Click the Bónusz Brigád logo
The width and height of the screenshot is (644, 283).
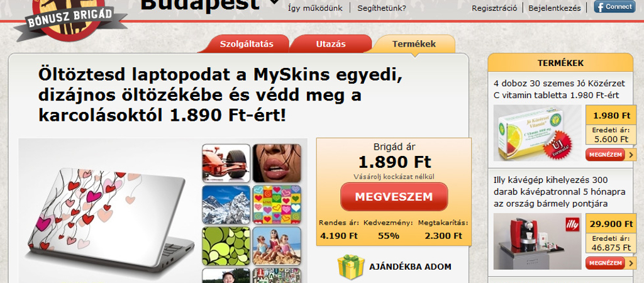(x=70, y=18)
